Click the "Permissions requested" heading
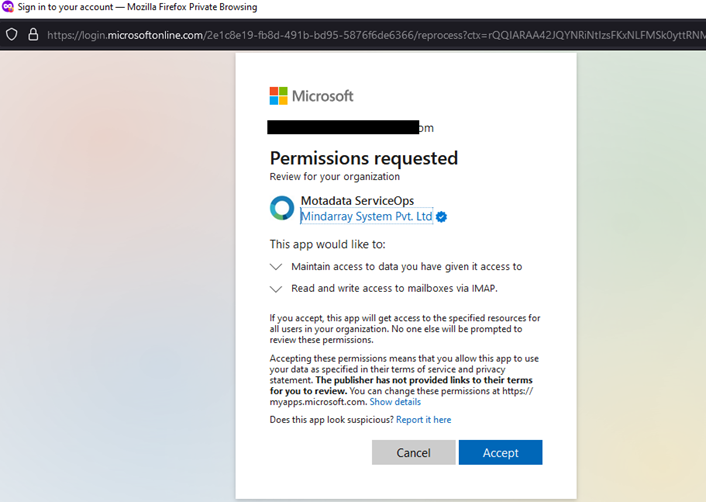 (363, 158)
